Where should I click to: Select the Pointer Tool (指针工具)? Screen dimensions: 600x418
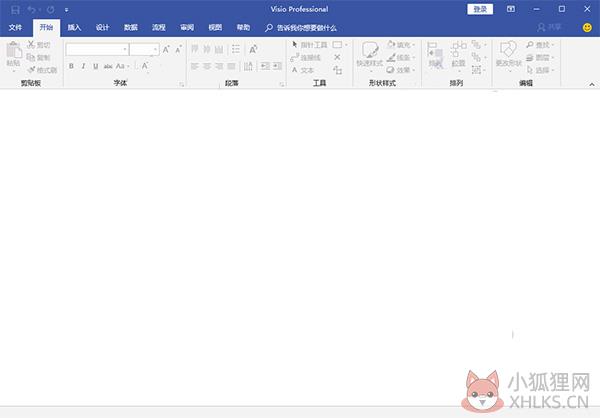[x=309, y=45]
